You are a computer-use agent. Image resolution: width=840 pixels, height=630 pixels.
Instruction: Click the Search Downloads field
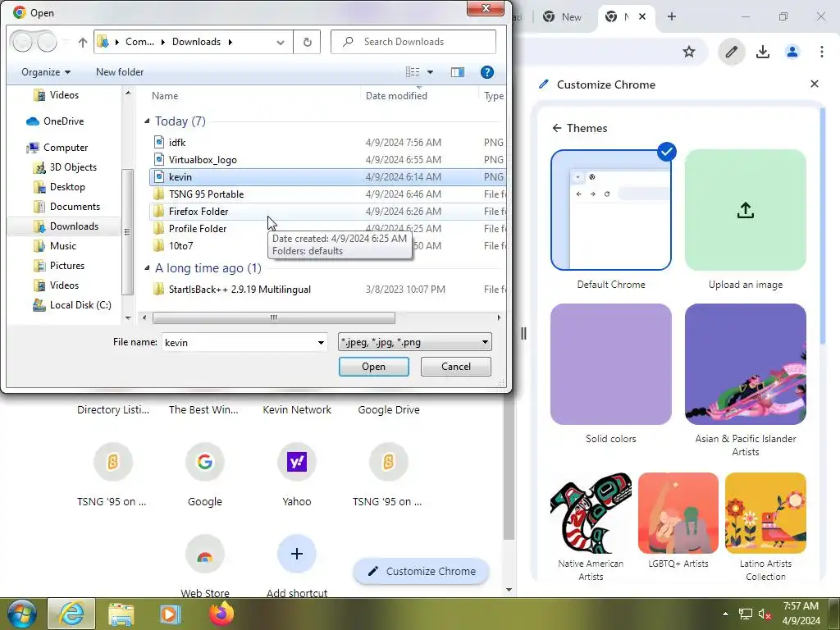[x=413, y=42]
